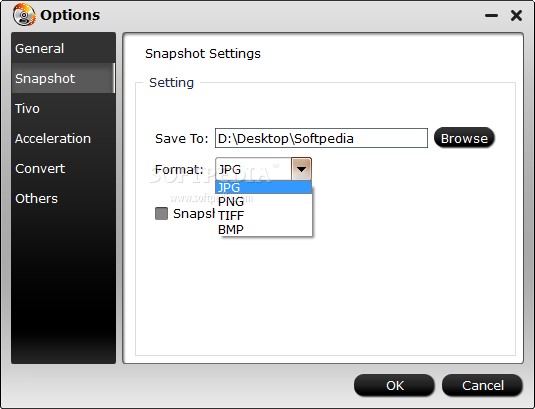The width and height of the screenshot is (535, 409).
Task: Toggle the Snapshot checkbox
Action: [161, 214]
